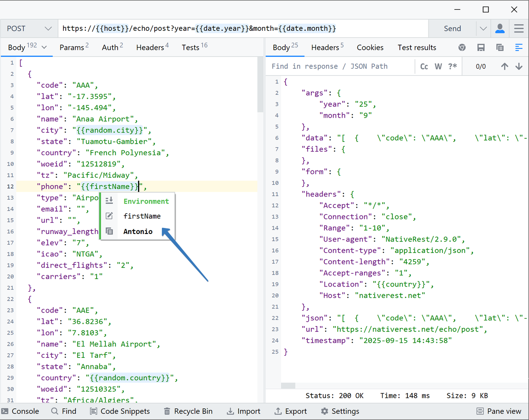
Task: Toggle the response format/beautify lines icon
Action: (518, 48)
